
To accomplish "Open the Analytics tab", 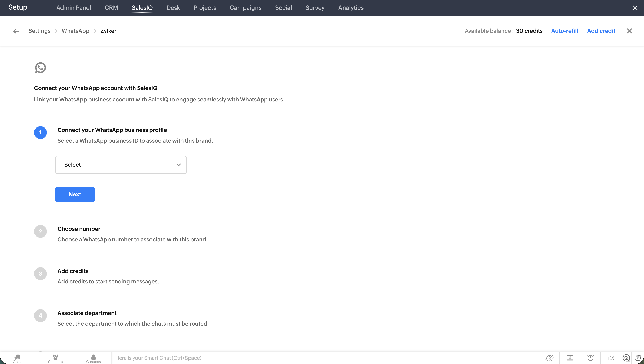I will point(351,8).
